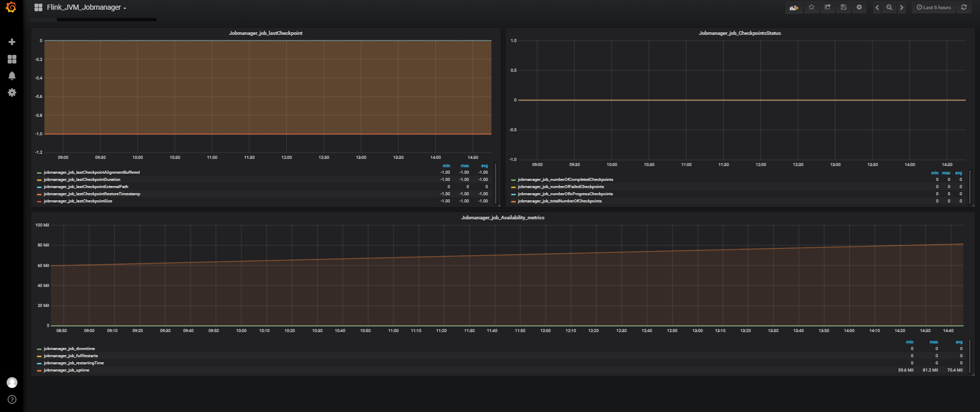The width and height of the screenshot is (980, 412).
Task: Open the Configuration gear in sidebar
Action: [12, 93]
